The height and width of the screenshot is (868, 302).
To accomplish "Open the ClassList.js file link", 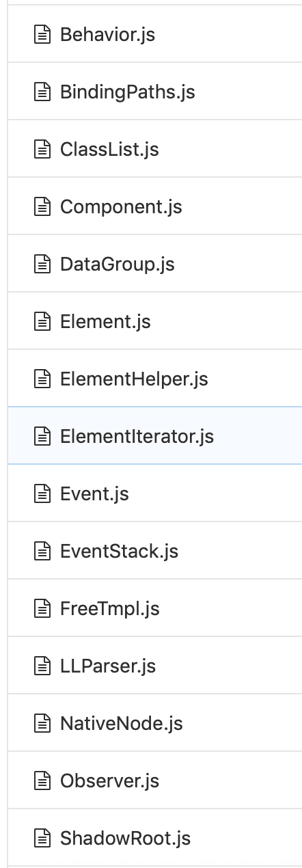I will pyautogui.click(x=109, y=149).
